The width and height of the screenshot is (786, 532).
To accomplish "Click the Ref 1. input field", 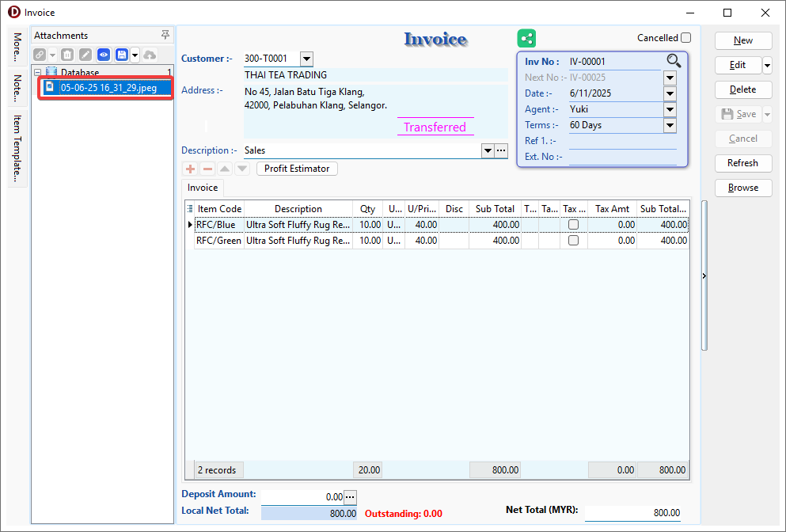I will click(623, 142).
